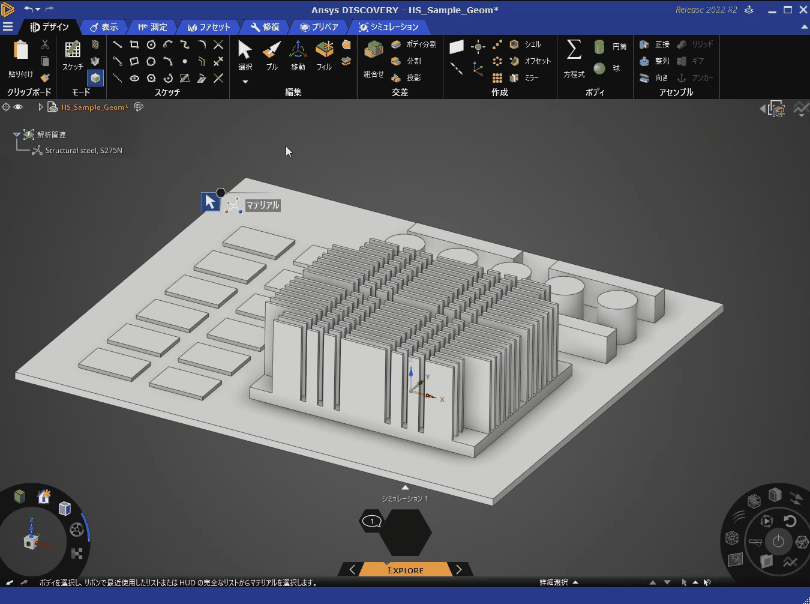Click the Split (分割) button
The width and height of the screenshot is (810, 604).
[406, 61]
